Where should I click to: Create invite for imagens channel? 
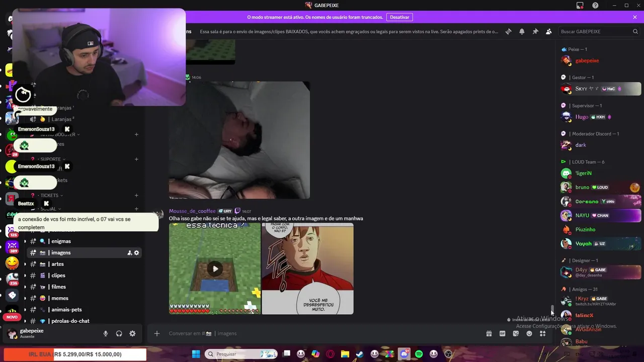click(x=129, y=253)
